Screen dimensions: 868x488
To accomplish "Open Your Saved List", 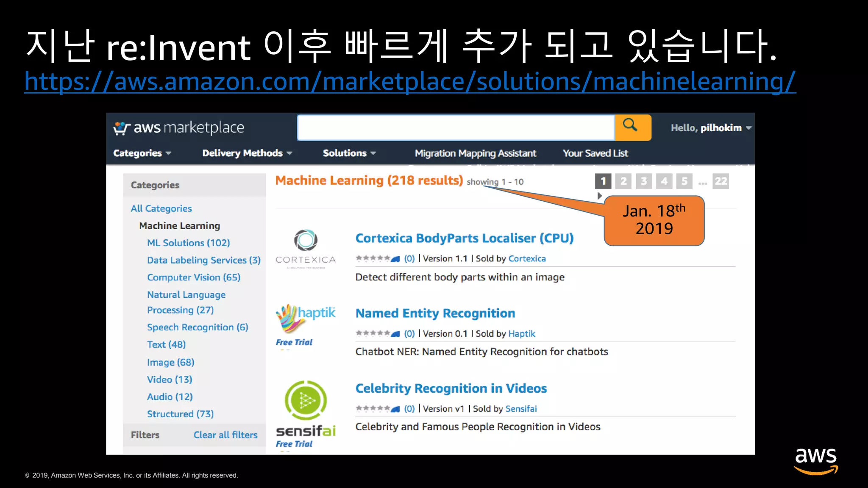I will [x=595, y=153].
